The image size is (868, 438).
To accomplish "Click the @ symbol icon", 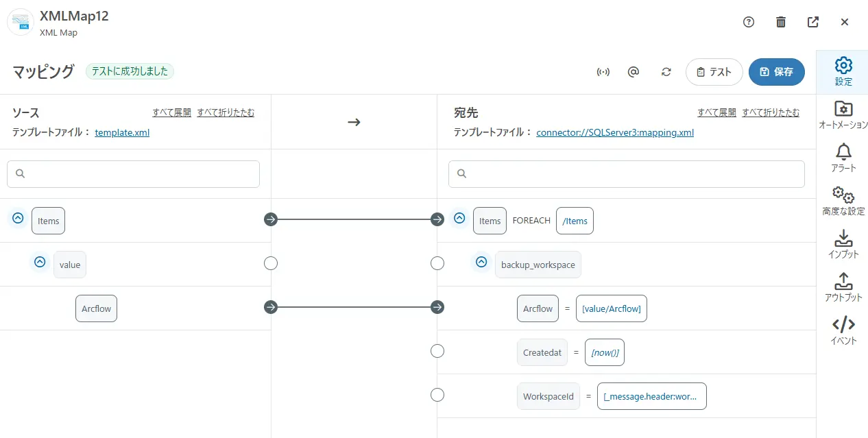I will point(634,72).
